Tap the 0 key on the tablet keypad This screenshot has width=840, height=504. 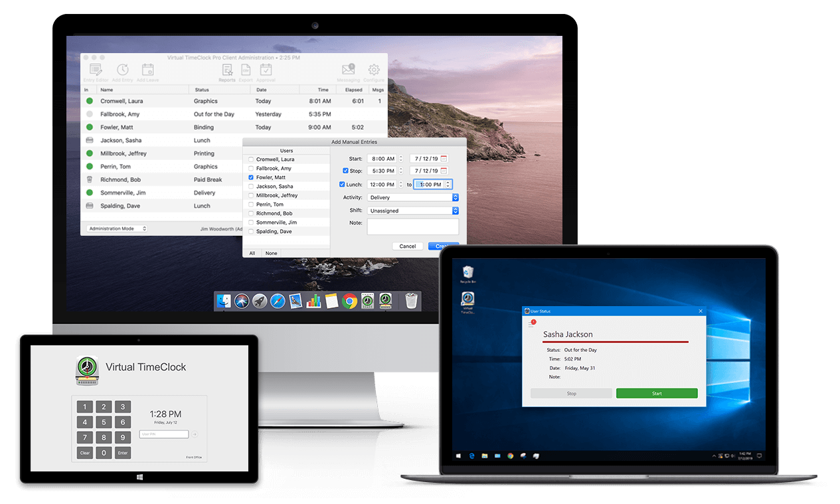(x=104, y=453)
